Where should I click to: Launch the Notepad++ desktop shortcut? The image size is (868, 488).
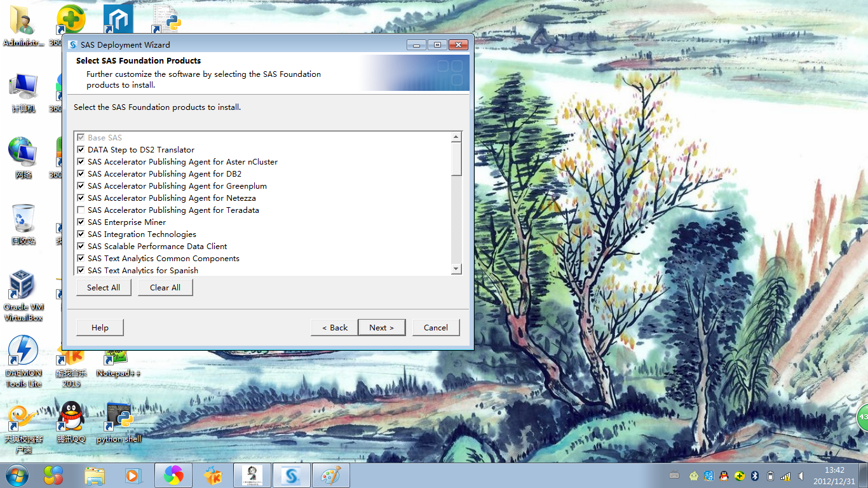pos(119,362)
